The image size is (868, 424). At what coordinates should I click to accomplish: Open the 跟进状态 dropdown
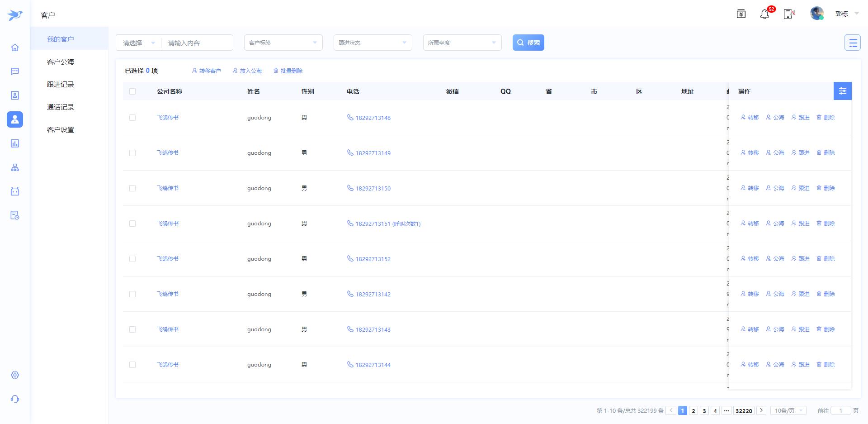click(373, 43)
